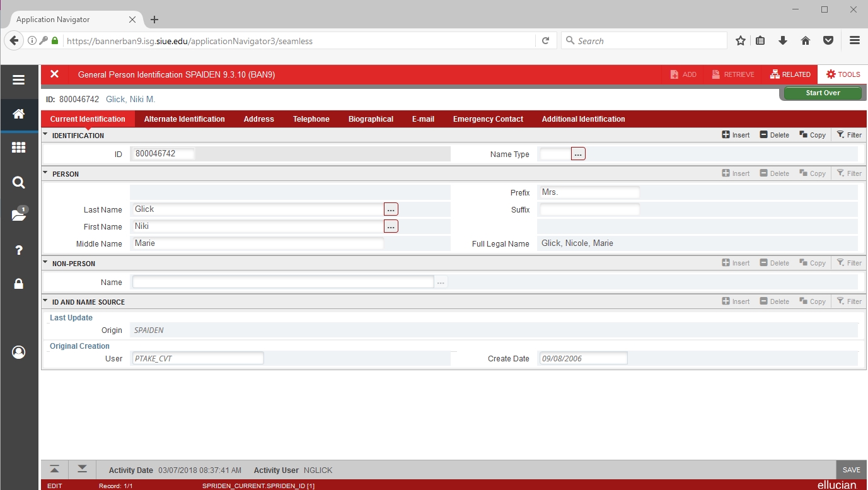Click the Middle Name input field

pos(257,243)
